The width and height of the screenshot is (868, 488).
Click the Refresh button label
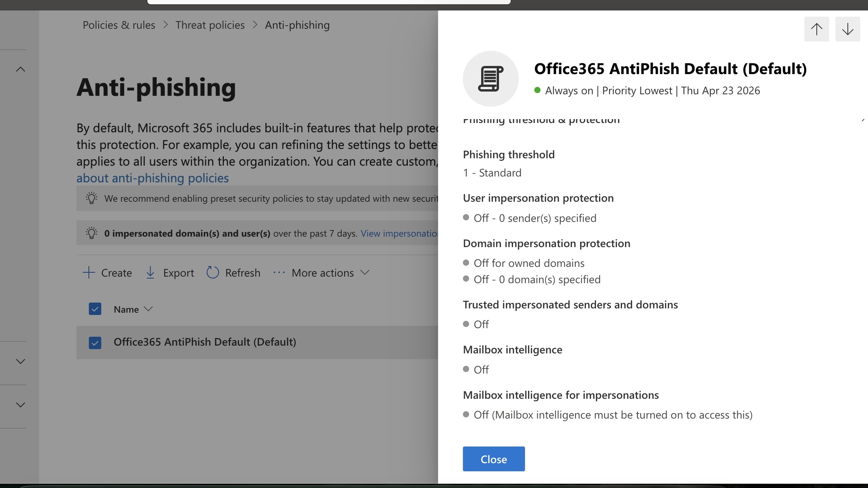pyautogui.click(x=243, y=273)
